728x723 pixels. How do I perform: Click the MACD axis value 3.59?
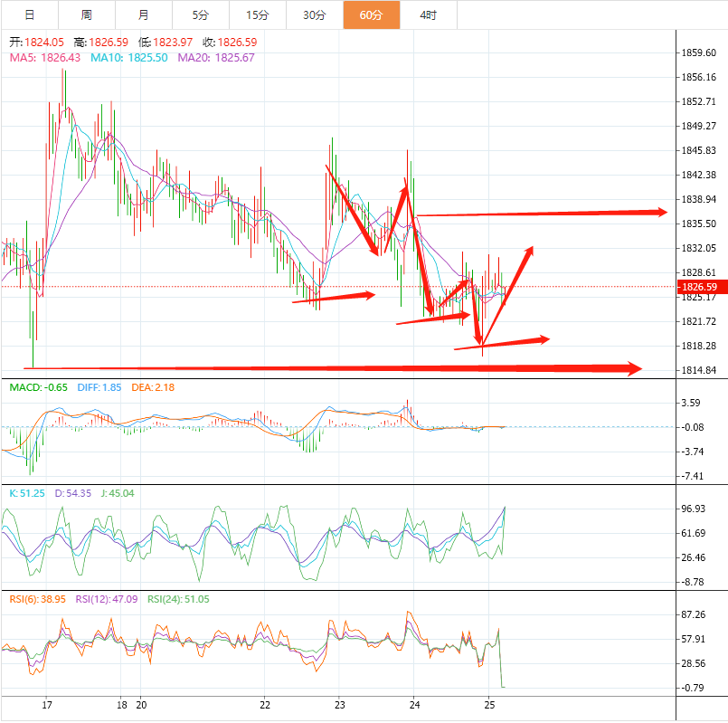(x=690, y=403)
